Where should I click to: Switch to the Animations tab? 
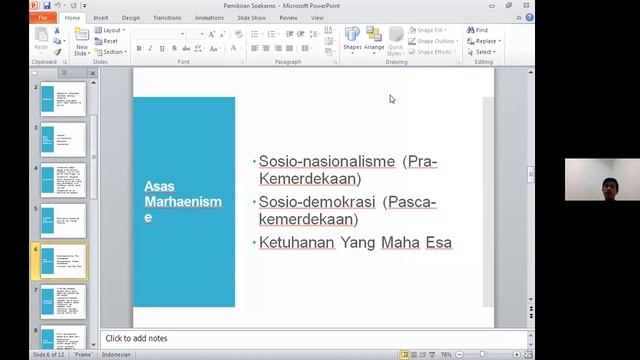coord(209,18)
